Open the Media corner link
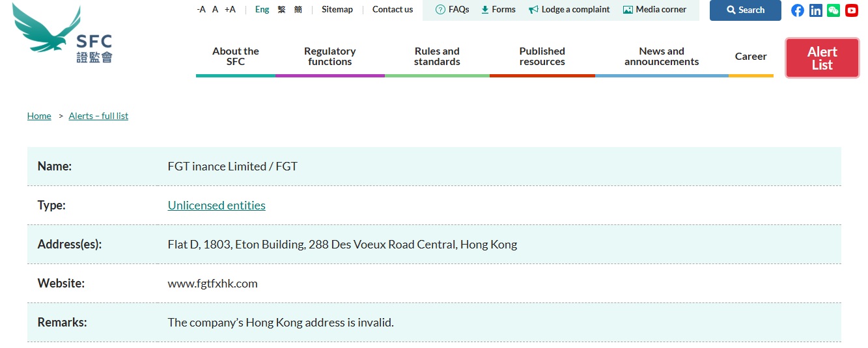The height and width of the screenshot is (348, 868). [654, 10]
